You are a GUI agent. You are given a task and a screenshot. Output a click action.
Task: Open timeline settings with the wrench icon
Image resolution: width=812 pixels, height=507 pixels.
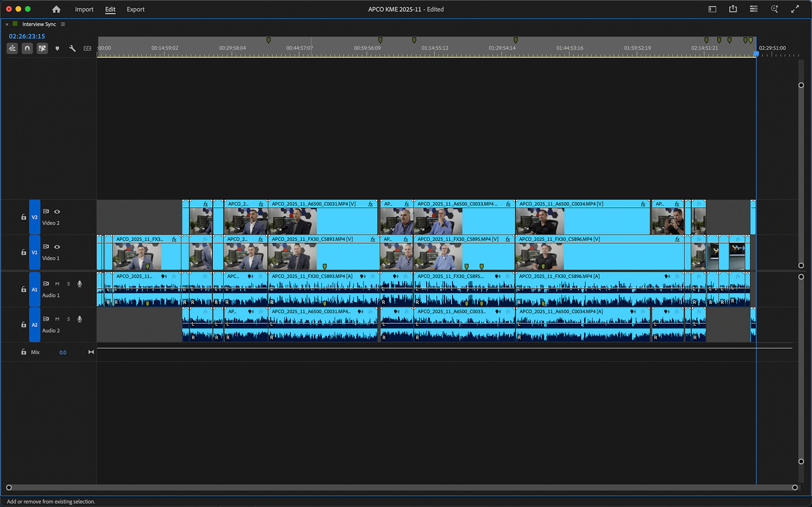(x=72, y=48)
